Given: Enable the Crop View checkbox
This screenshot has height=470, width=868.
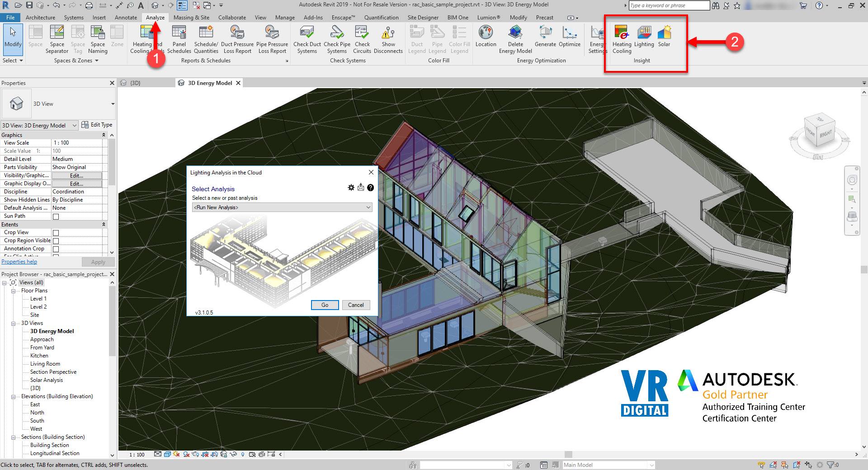Looking at the screenshot, I should tap(56, 233).
